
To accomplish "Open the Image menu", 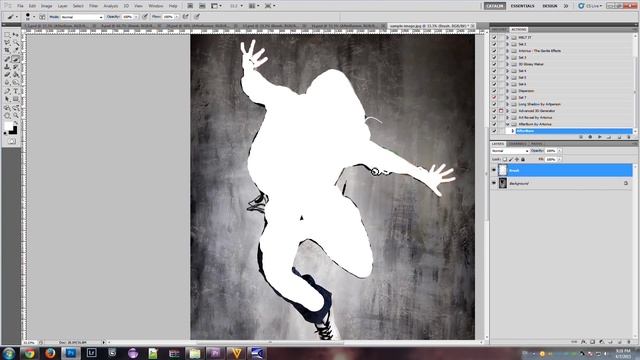I will [x=47, y=6].
